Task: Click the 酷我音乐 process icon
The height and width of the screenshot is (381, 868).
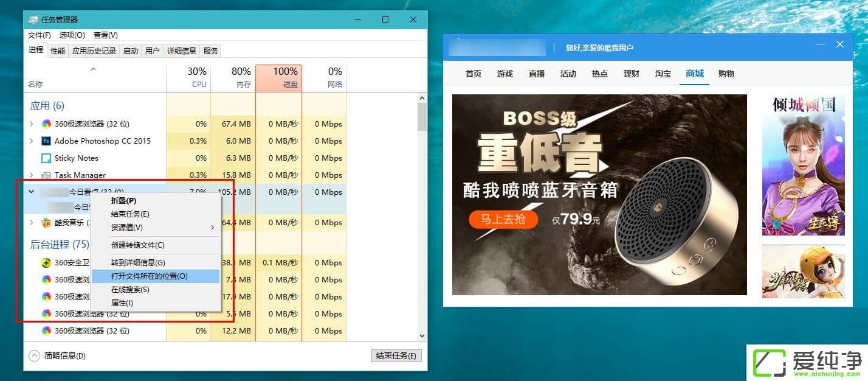Action: pyautogui.click(x=46, y=223)
